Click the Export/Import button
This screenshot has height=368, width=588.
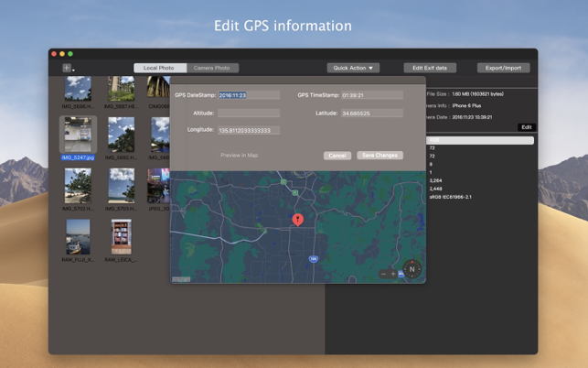point(503,68)
